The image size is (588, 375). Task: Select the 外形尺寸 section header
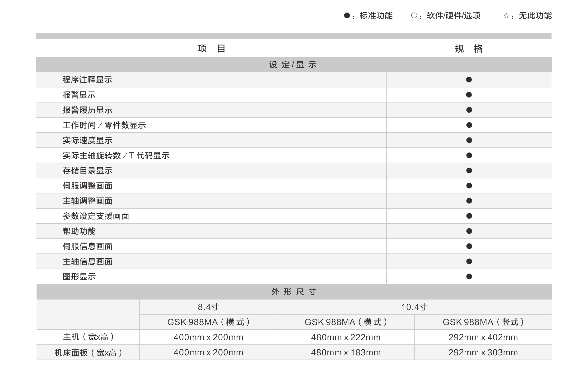pyautogui.click(x=294, y=292)
